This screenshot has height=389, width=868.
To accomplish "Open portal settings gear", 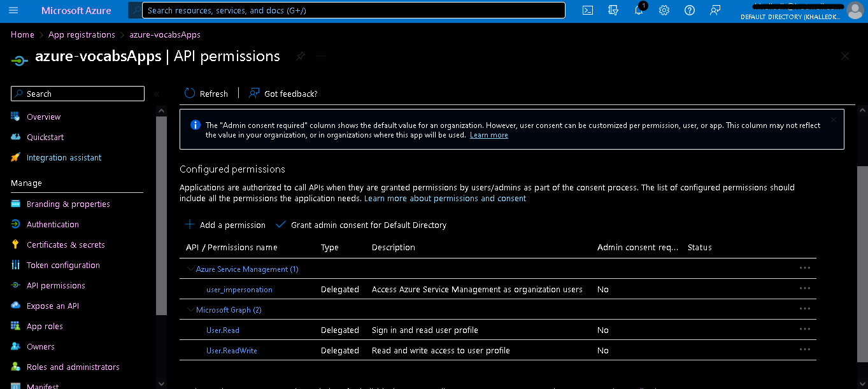I will (x=664, y=10).
